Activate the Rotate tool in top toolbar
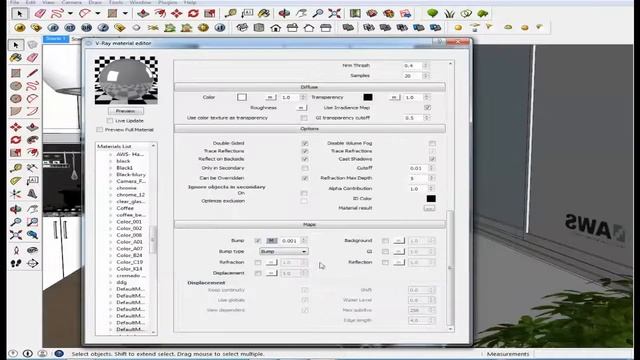The width and height of the screenshot is (640, 360). (x=193, y=13)
